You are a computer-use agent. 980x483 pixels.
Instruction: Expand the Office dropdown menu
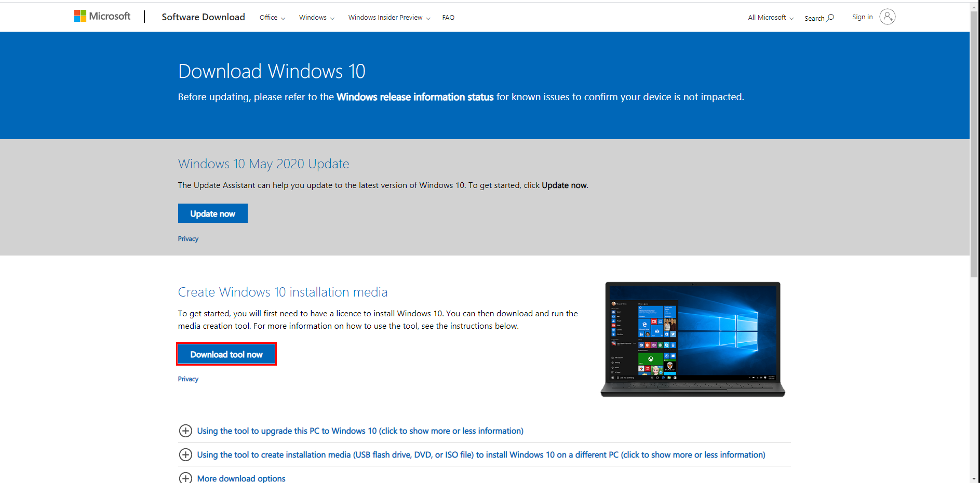(x=271, y=17)
